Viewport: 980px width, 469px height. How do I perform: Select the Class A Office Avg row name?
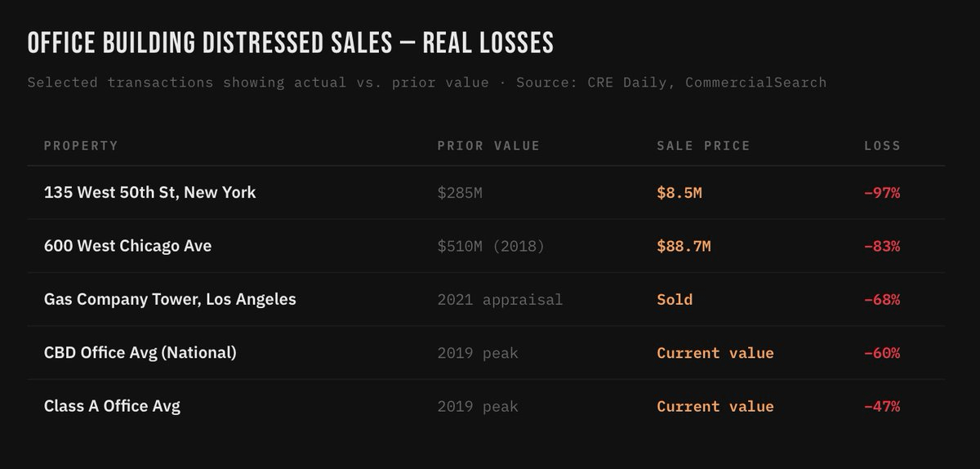tap(112, 406)
